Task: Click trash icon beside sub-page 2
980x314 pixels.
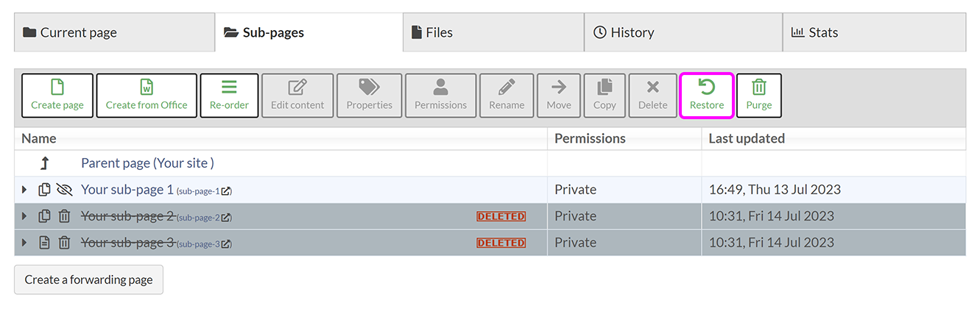Action: point(64,216)
